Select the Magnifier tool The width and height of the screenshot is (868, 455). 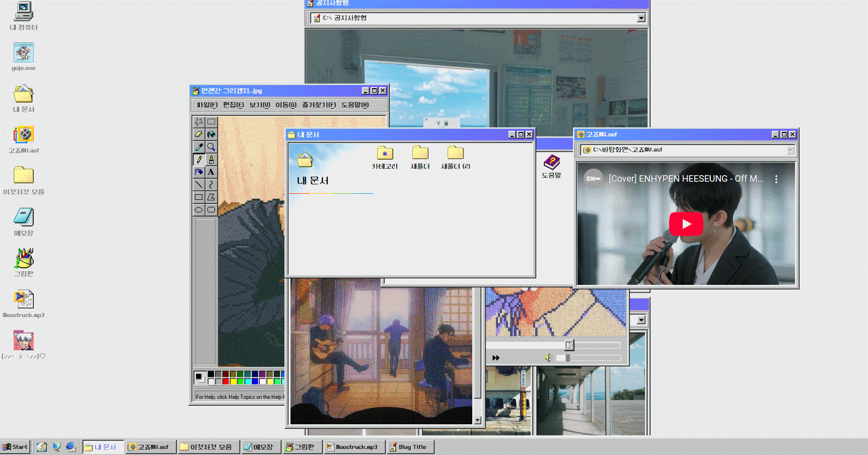click(211, 147)
